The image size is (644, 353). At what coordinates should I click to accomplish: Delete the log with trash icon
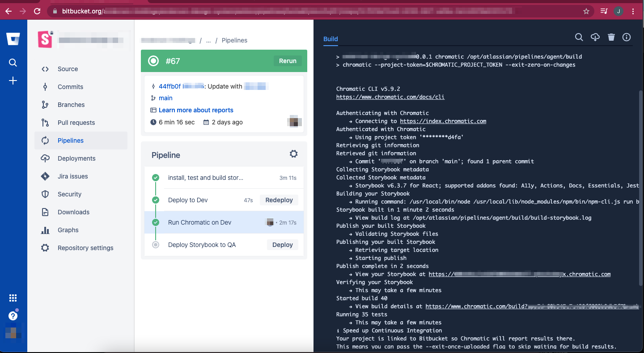tap(611, 37)
